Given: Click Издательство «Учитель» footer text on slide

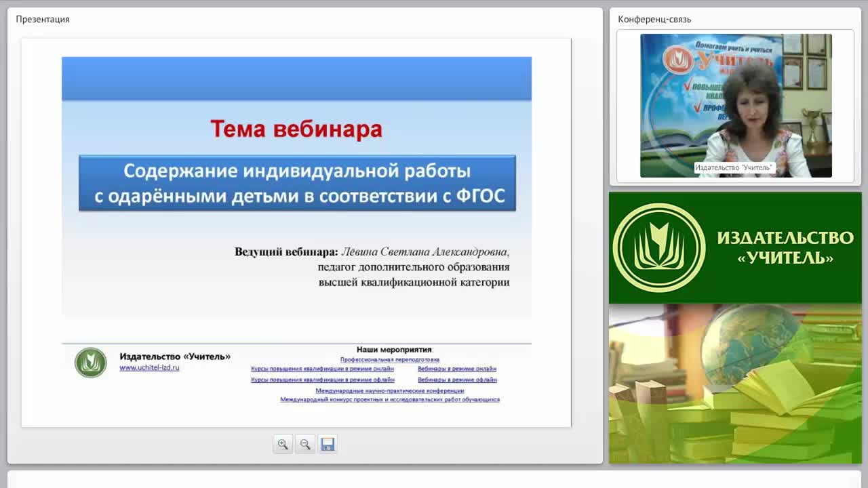Looking at the screenshot, I should tap(175, 357).
